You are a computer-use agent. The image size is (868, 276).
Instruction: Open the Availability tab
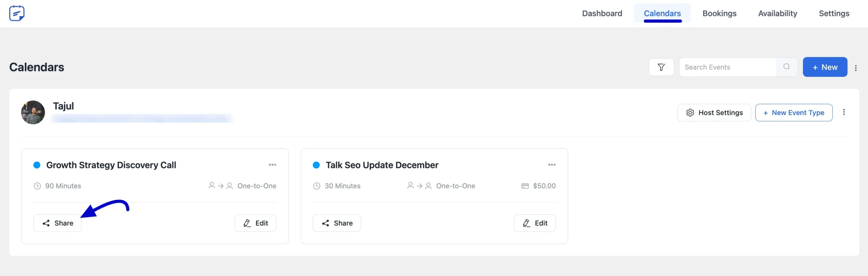[777, 14]
